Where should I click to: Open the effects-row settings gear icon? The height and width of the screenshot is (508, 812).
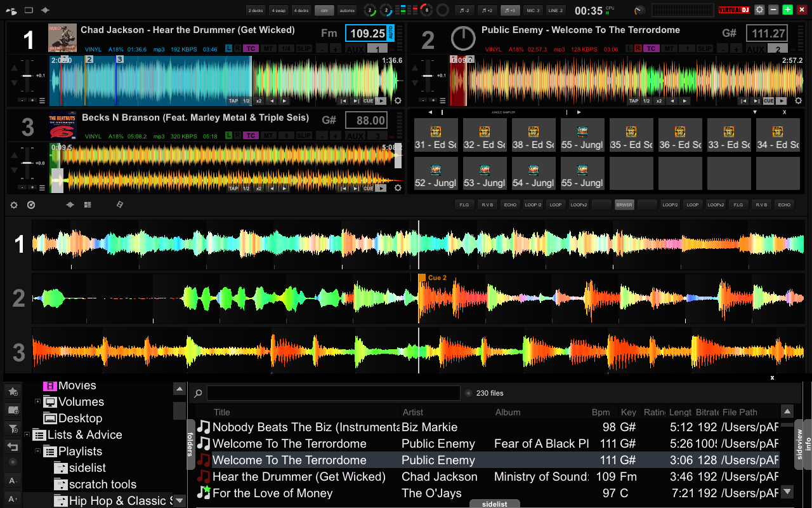tap(14, 204)
